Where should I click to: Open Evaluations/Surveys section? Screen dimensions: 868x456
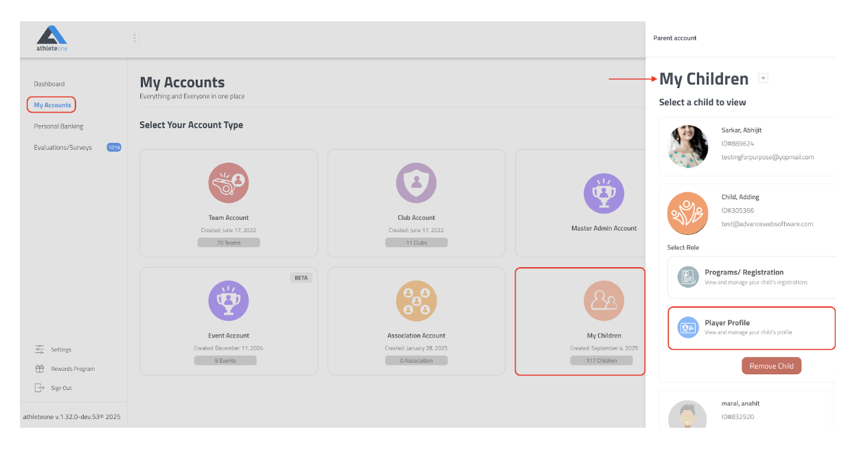[63, 148]
